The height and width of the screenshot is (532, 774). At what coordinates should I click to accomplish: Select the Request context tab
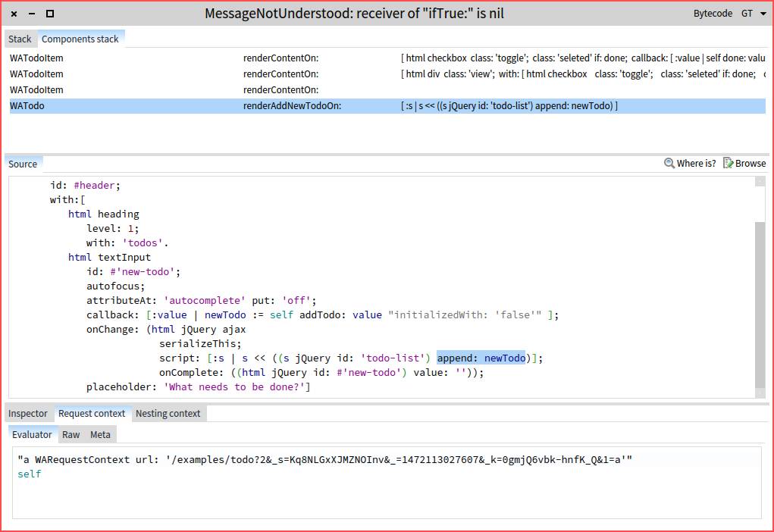coord(92,414)
